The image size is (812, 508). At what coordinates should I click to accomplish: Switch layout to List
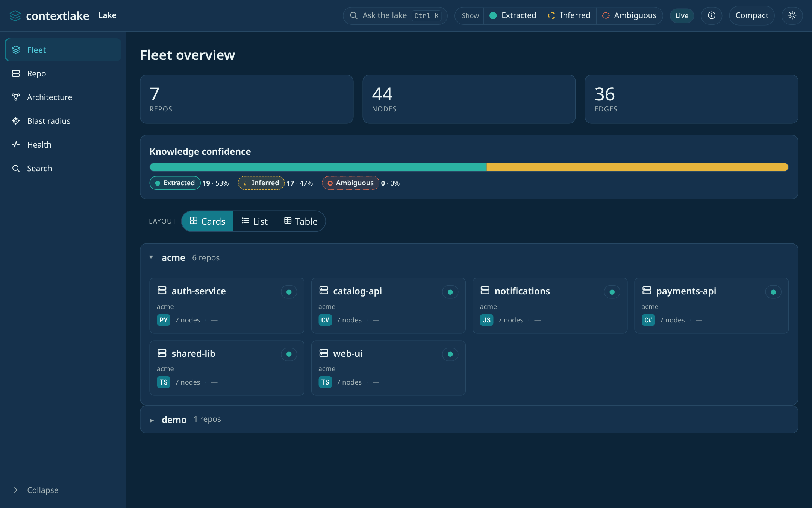pyautogui.click(x=255, y=221)
